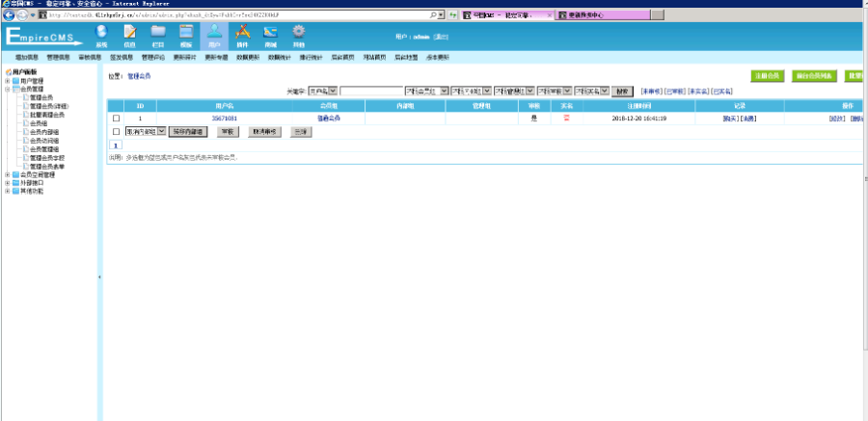Open 批量清理会员 in sidebar tree
Image resolution: width=868 pixels, height=421 pixels.
[x=47, y=115]
